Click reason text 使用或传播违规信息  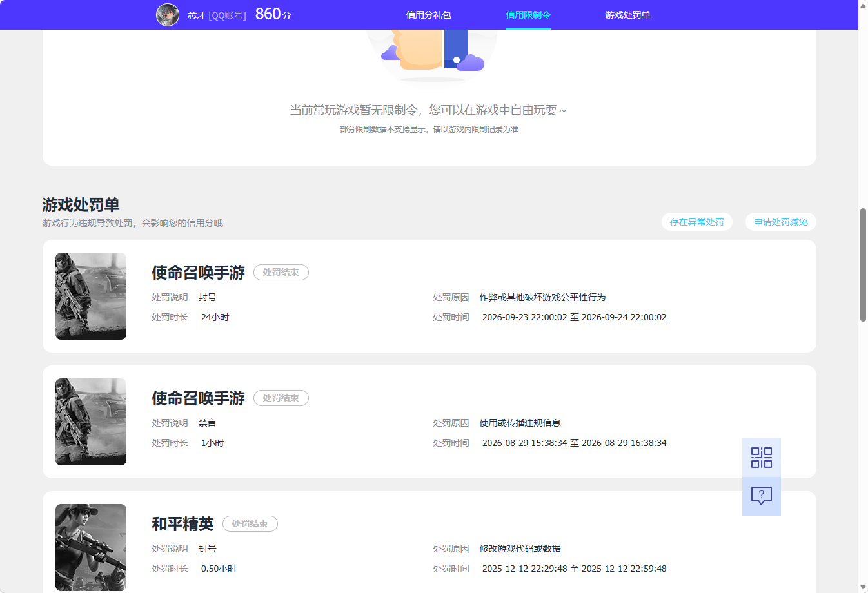[x=520, y=423]
